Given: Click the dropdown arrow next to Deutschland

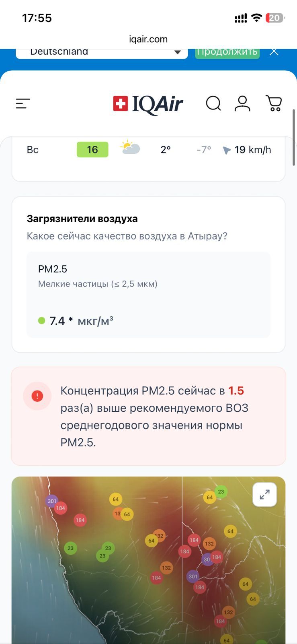Looking at the screenshot, I should (177, 52).
